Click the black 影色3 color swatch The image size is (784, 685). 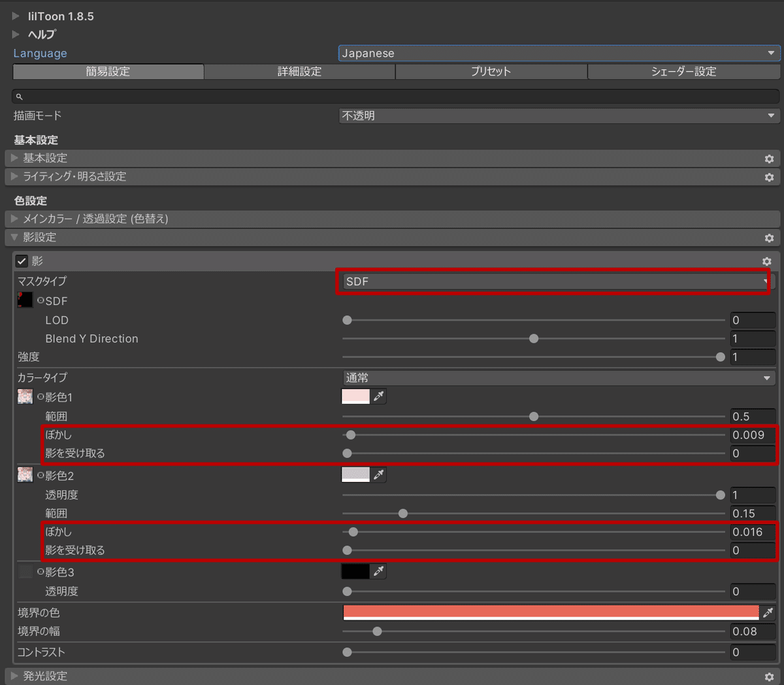pyautogui.click(x=355, y=571)
